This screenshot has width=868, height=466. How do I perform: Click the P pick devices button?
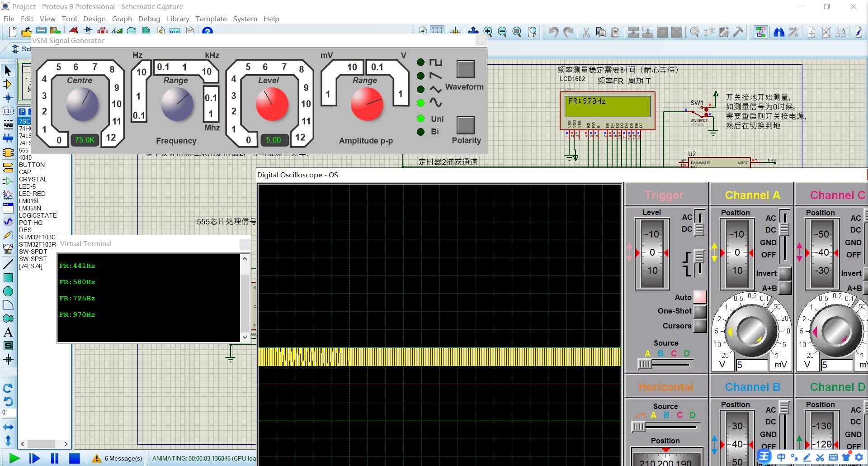pos(22,111)
